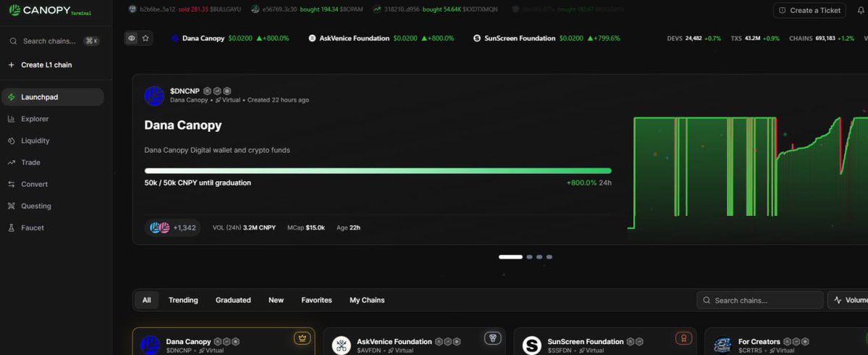Image resolution: width=868 pixels, height=355 pixels.
Task: Open the Dana Canopy chain card
Action: [224, 341]
